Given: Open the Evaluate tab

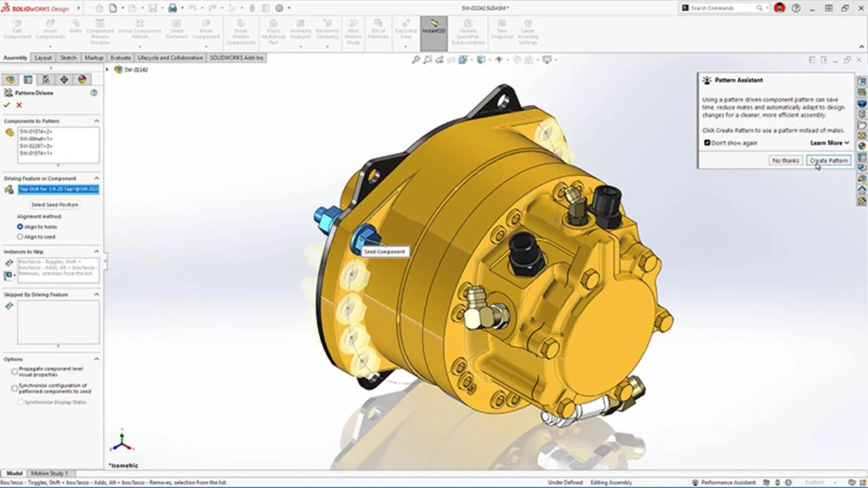Looking at the screenshot, I should click(121, 58).
